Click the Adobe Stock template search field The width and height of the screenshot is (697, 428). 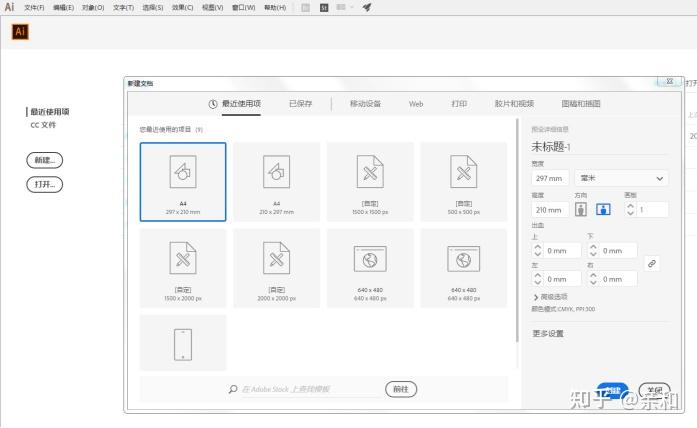tap(311, 389)
